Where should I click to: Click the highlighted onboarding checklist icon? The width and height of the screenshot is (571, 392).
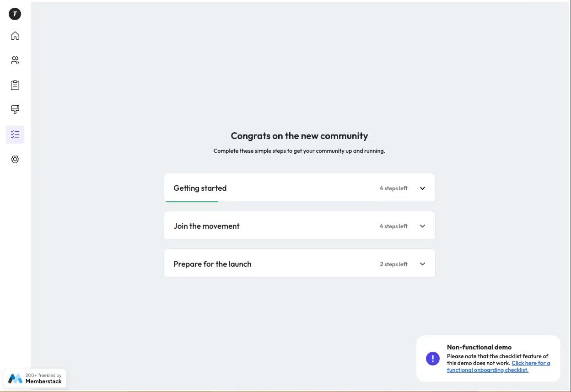[x=15, y=134]
